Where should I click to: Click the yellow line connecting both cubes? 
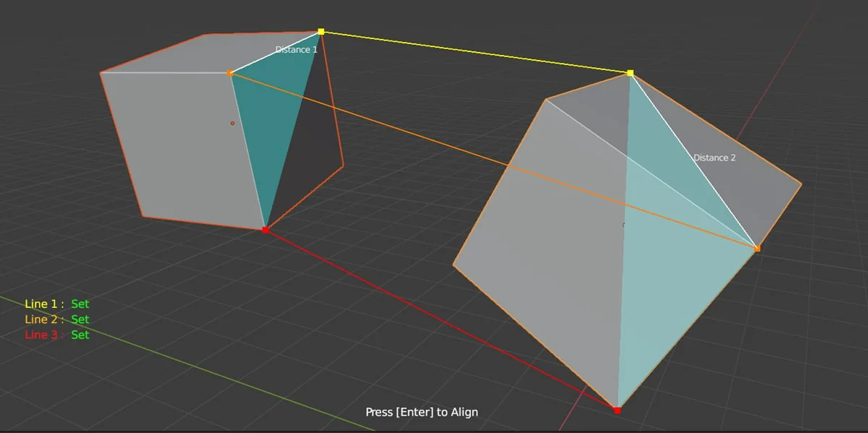(x=475, y=52)
